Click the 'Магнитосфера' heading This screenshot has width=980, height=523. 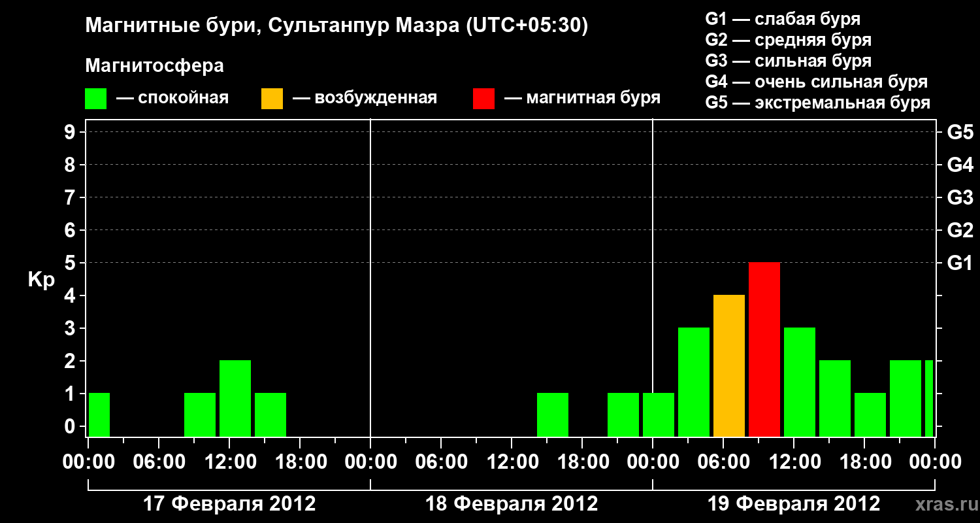tap(154, 66)
